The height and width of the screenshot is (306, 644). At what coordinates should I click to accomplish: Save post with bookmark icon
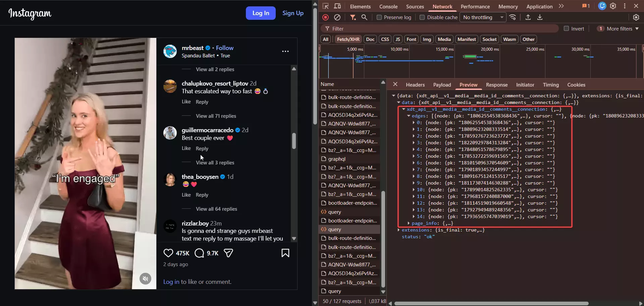click(285, 253)
